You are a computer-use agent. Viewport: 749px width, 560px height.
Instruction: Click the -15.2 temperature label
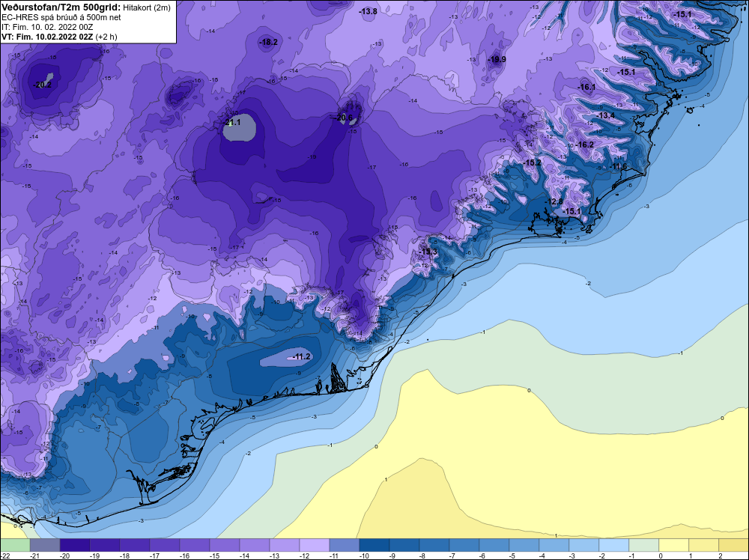[532, 162]
